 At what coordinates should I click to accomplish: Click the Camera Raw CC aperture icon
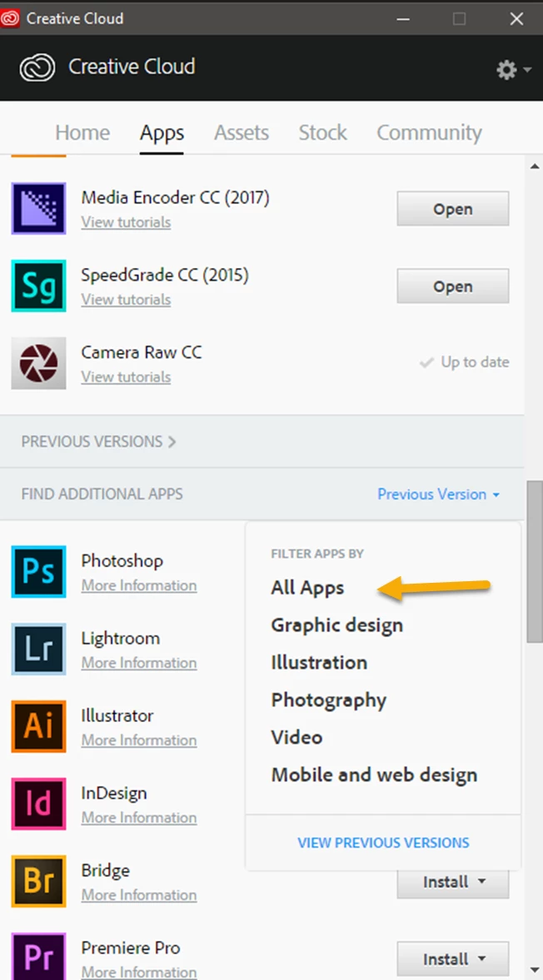pos(39,364)
